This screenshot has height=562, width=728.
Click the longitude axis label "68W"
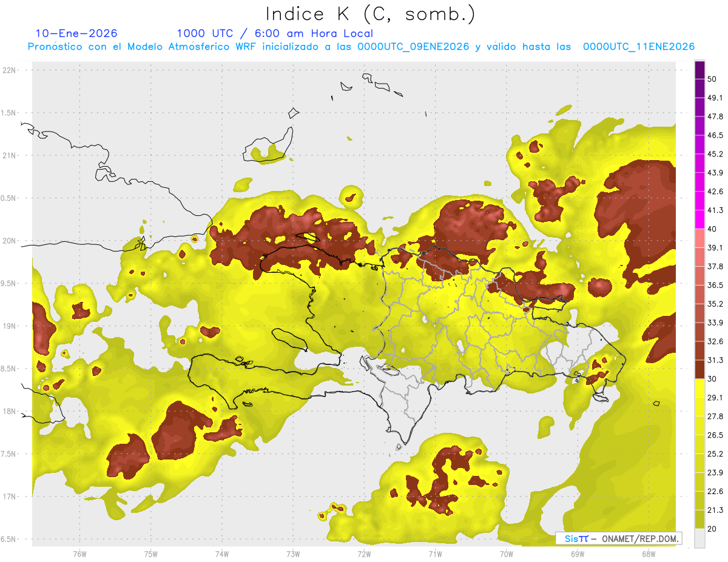[649, 554]
